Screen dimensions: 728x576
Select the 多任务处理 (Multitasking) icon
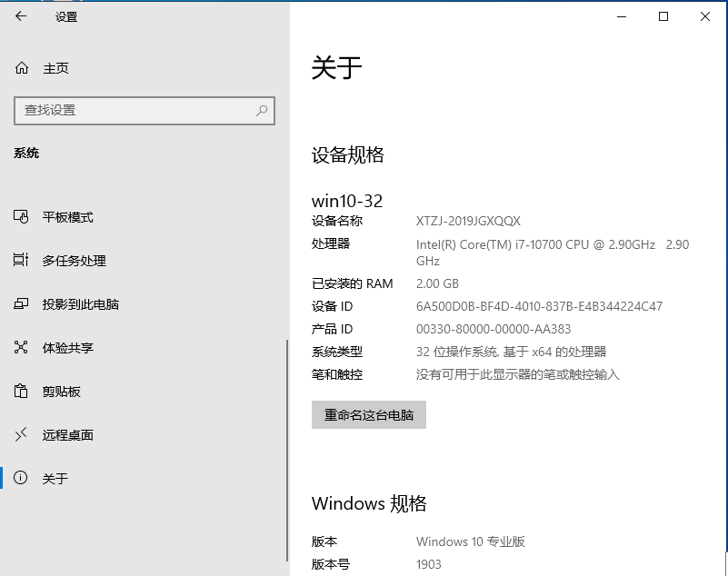coord(21,260)
